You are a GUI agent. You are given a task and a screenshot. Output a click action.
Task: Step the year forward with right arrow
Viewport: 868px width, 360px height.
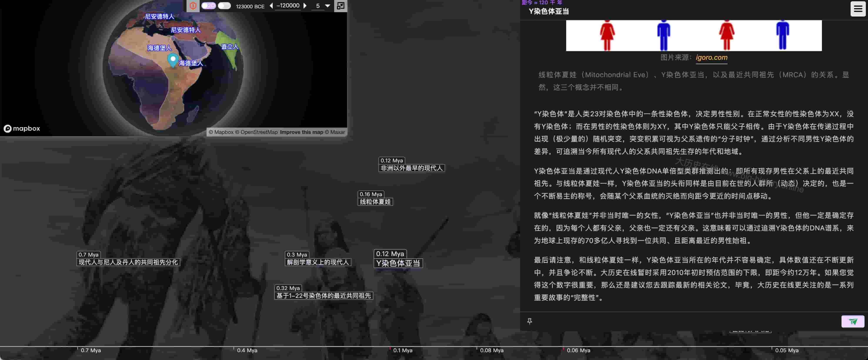tap(305, 6)
